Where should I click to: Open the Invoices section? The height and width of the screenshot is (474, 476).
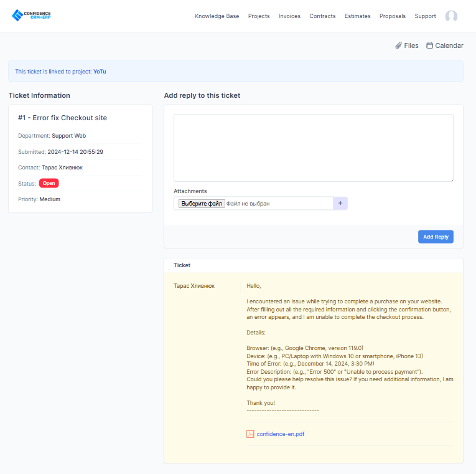289,16
